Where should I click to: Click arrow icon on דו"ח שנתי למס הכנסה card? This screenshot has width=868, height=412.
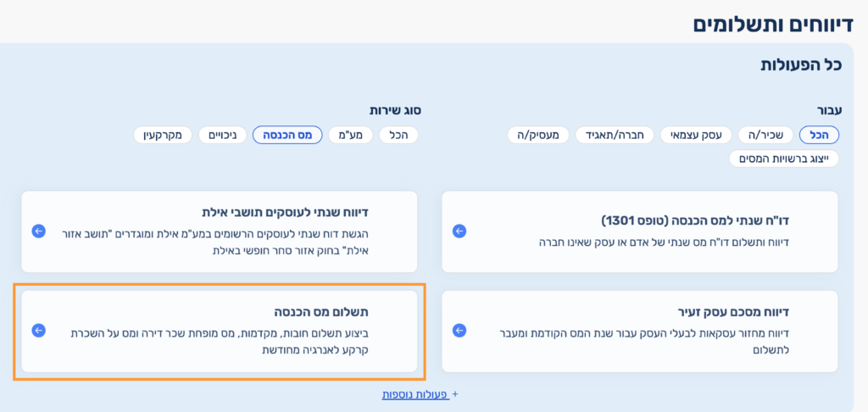coord(459,231)
